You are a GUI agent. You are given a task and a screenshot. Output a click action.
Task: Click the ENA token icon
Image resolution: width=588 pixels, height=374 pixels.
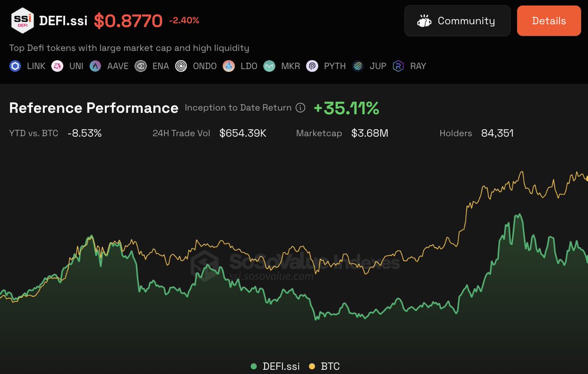coord(141,66)
